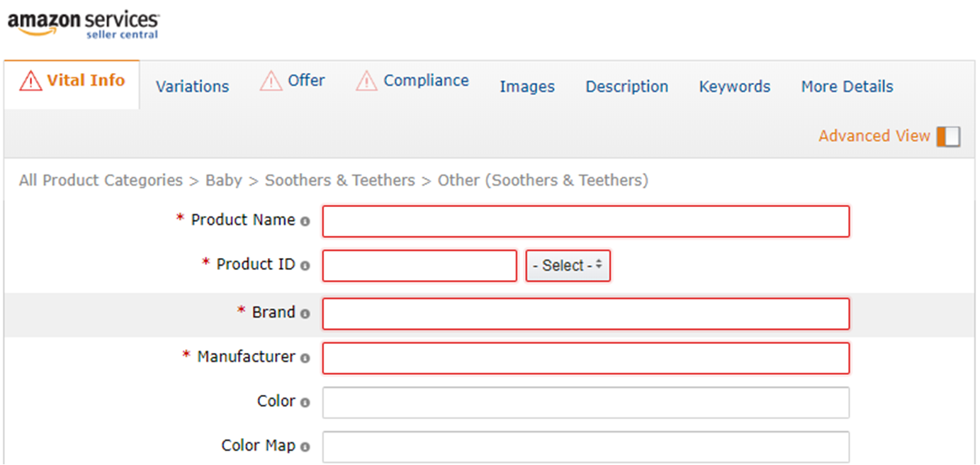Screen dimensions: 980x465
Task: Click the Manufacturer info icon
Action: coord(305,358)
